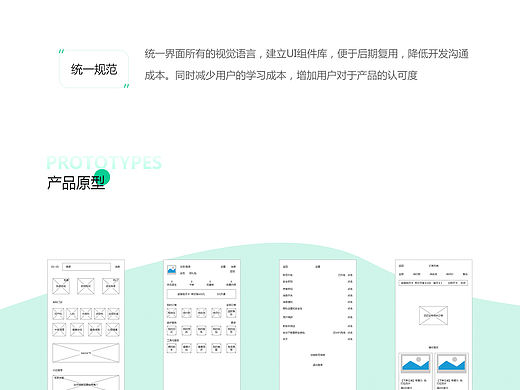Click the centered crossed placeholder box in the fourth wireframe
Screen dimensions: 520x390
tap(433, 315)
